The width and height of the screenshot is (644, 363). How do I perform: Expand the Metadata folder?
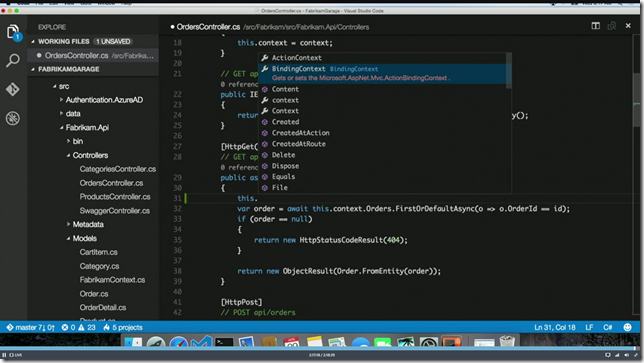pyautogui.click(x=68, y=224)
